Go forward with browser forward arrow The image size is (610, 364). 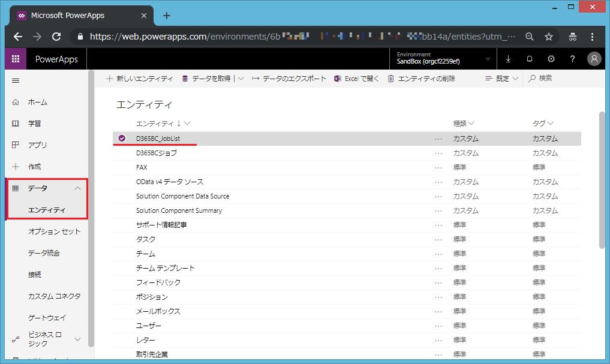(x=37, y=37)
